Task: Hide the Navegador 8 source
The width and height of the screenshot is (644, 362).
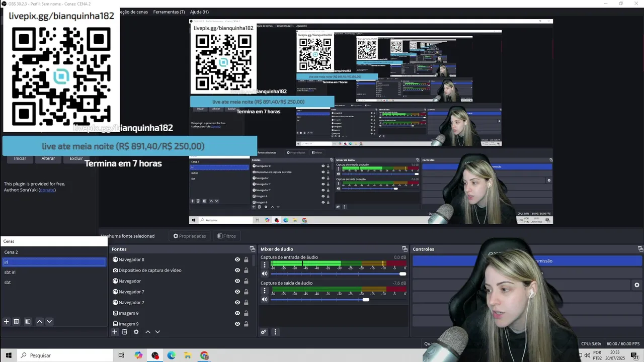Action: (237, 259)
